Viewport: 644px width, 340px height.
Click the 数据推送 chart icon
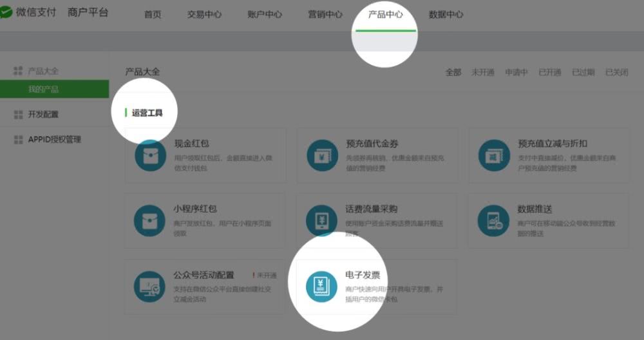click(x=494, y=221)
